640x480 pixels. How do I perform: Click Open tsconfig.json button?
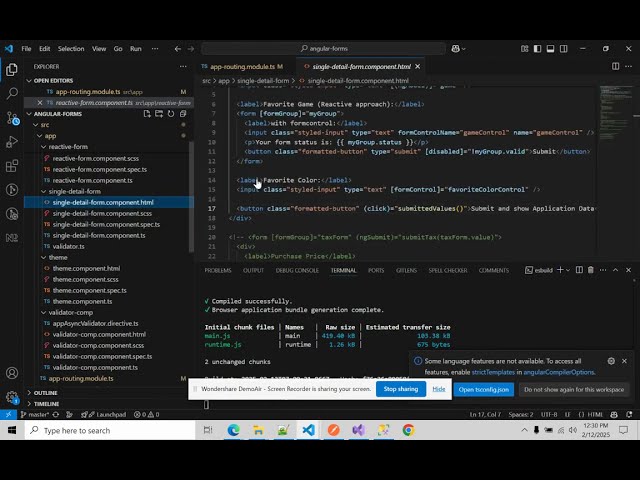484,389
